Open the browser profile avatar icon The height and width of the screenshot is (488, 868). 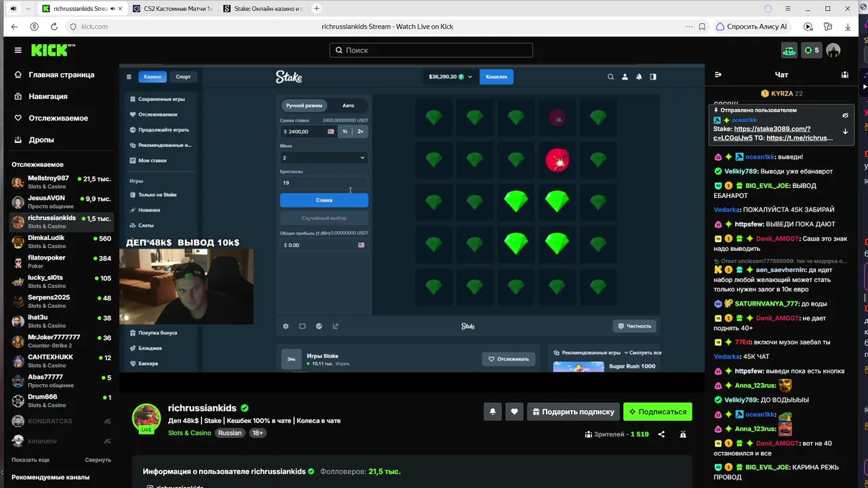(x=768, y=9)
